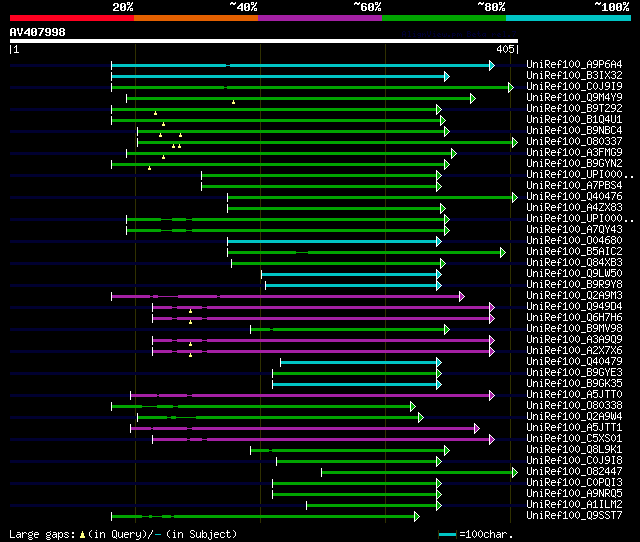Viewport: 640px width, 542px height.
Task: Select UniRef100_Q40479 in the hit list
Action: [x=574, y=362]
